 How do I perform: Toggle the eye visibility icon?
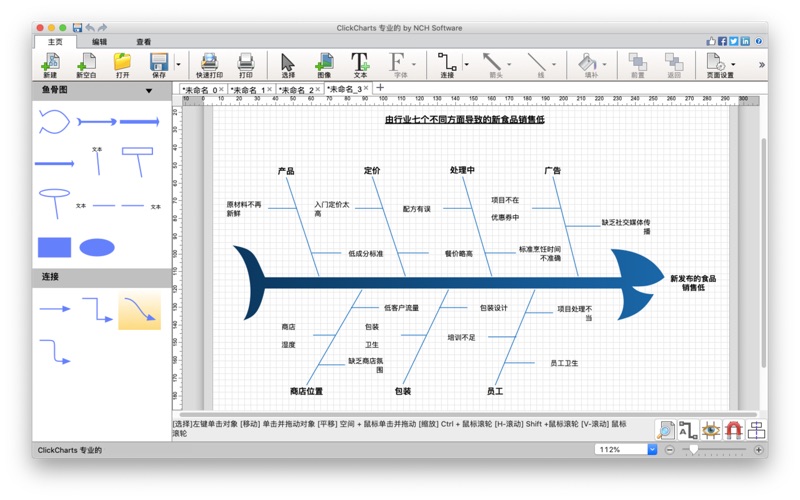coord(711,430)
